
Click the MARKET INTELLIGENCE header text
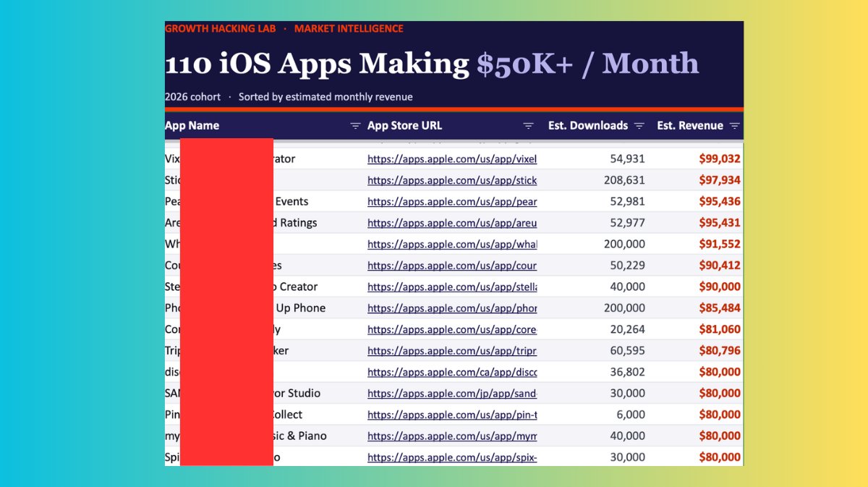click(349, 29)
